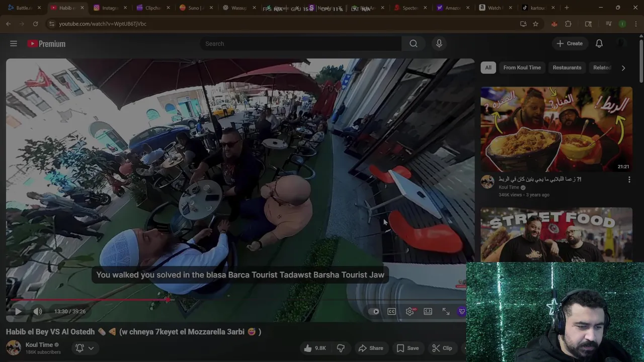Open YouTube notifications bell
This screenshot has width=644, height=362.
(x=599, y=44)
